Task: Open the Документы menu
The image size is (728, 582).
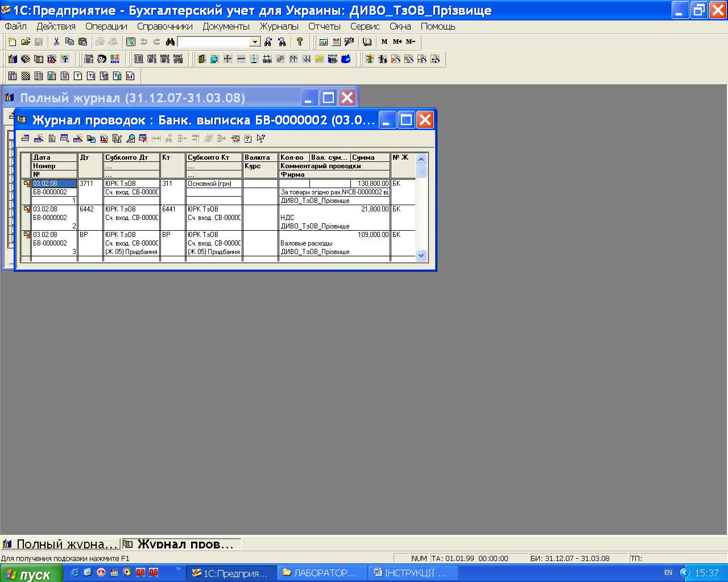Action: point(226,26)
